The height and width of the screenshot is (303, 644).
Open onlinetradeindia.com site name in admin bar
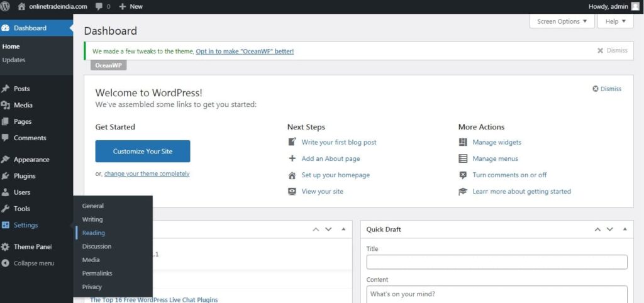[x=58, y=6]
